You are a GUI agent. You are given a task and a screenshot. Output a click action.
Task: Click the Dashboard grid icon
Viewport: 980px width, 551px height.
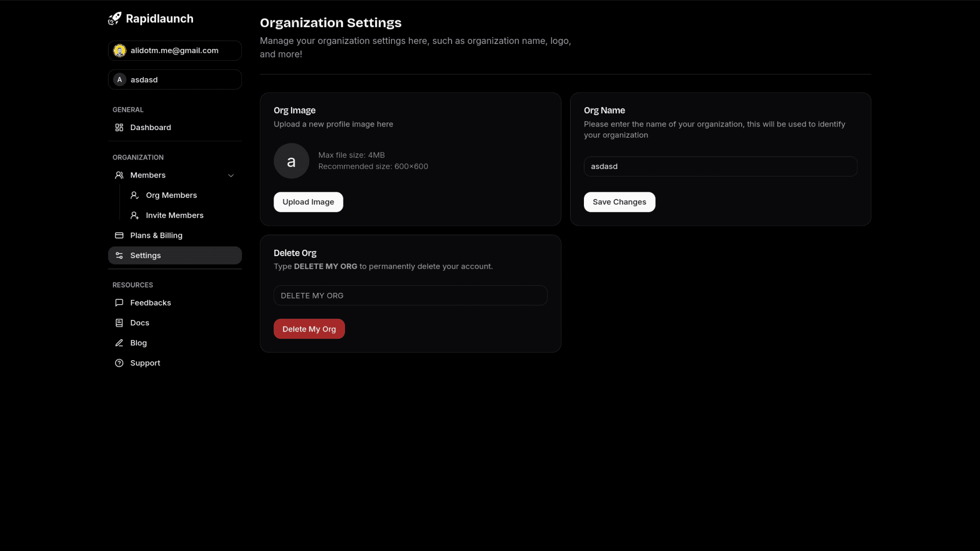(119, 128)
